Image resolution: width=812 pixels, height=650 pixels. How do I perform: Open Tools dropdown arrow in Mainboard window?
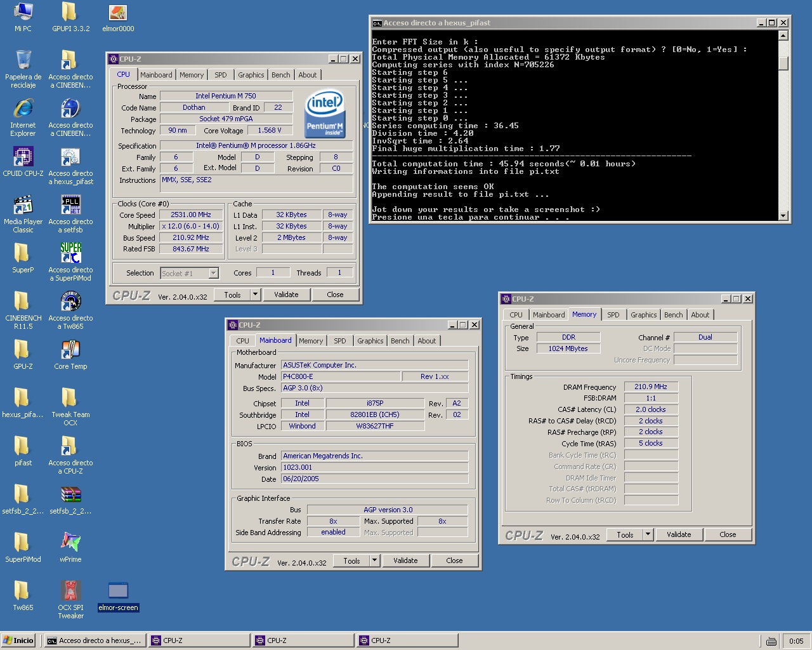(374, 560)
